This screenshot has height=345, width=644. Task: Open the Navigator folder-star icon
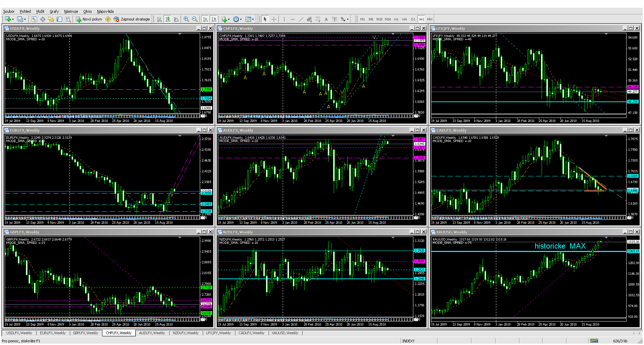pos(51,19)
